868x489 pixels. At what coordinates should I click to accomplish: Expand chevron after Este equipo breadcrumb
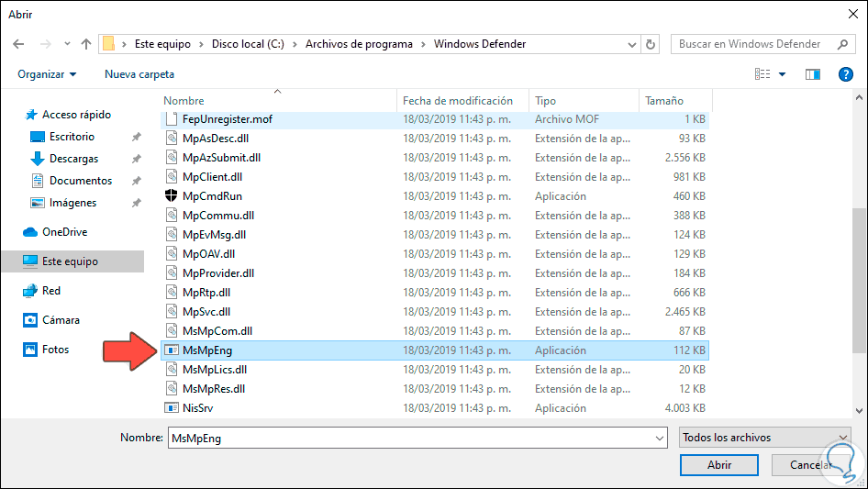pyautogui.click(x=201, y=44)
